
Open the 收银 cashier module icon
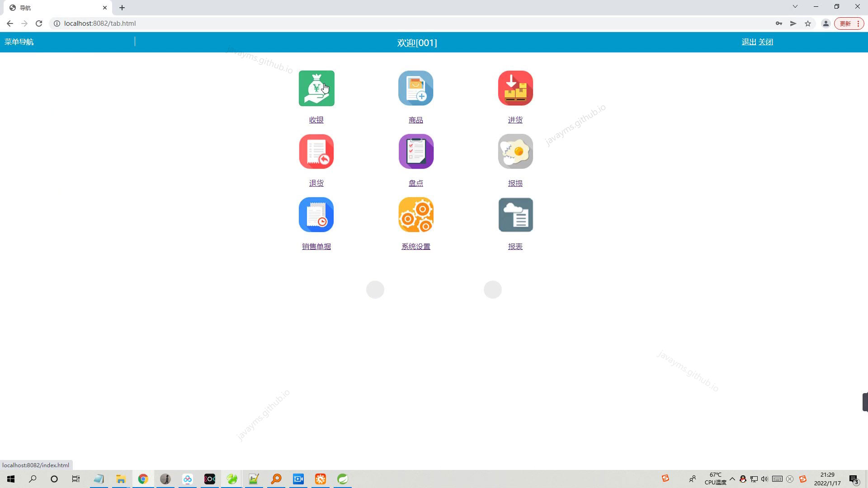316,88
